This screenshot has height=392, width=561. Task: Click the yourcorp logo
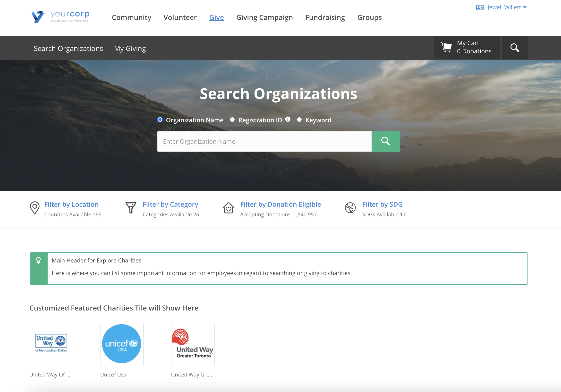[61, 16]
